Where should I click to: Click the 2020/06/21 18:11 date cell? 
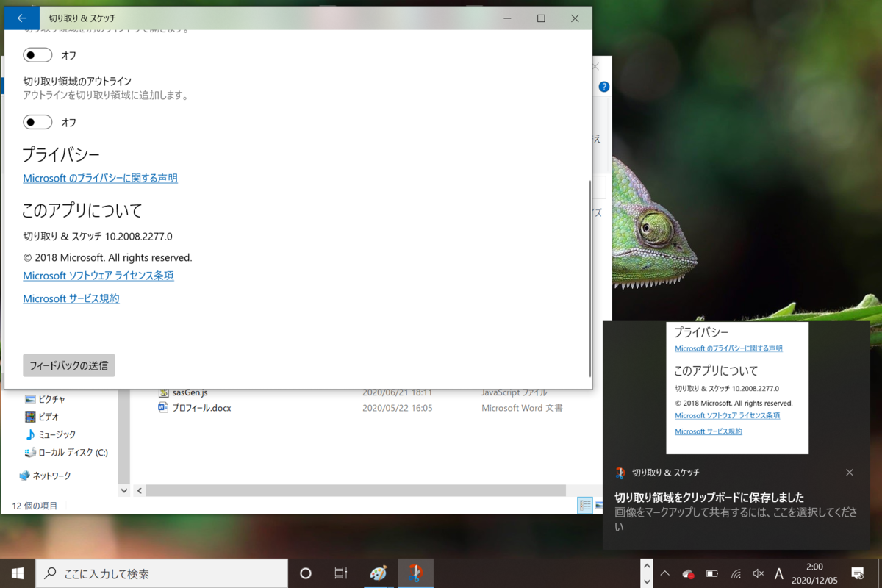[x=397, y=392]
